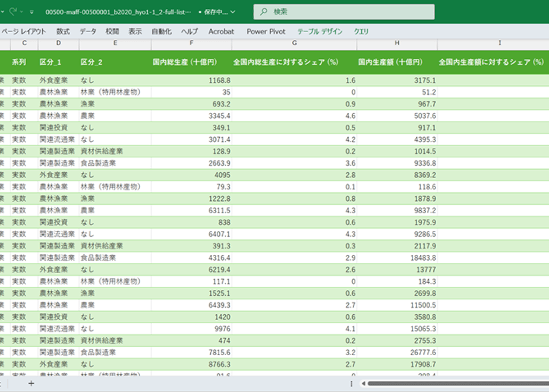
Task: Select cell with value 3345.4 in column F
Action: coord(191,116)
